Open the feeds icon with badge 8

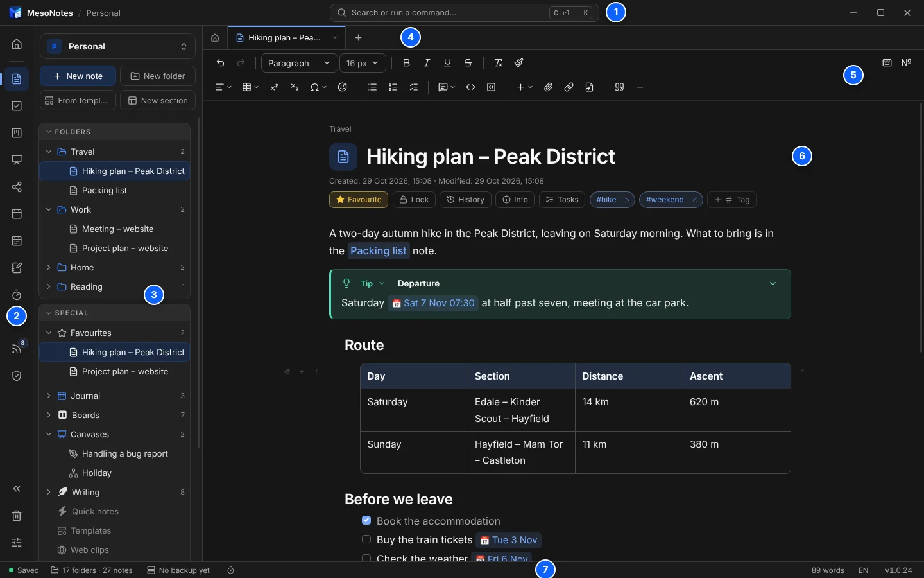click(x=17, y=349)
